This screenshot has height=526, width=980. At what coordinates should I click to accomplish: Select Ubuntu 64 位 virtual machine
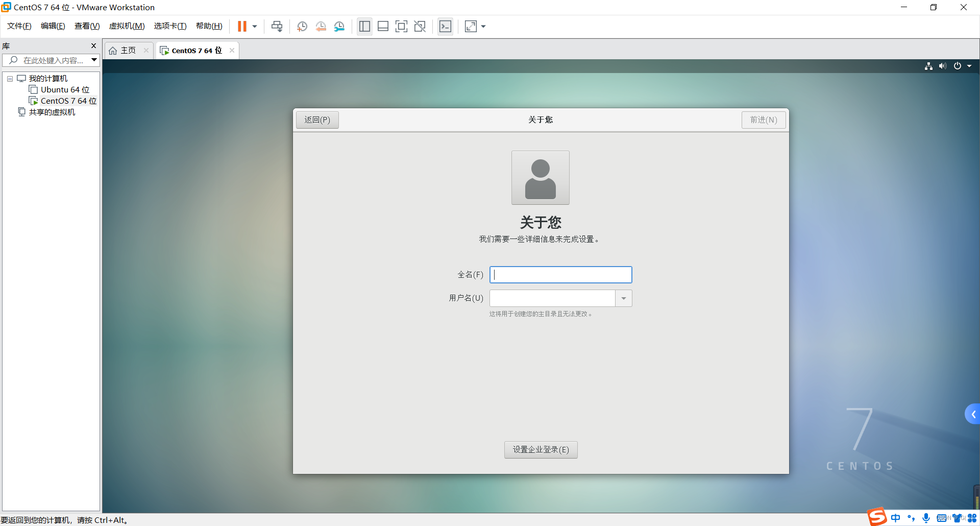point(65,90)
